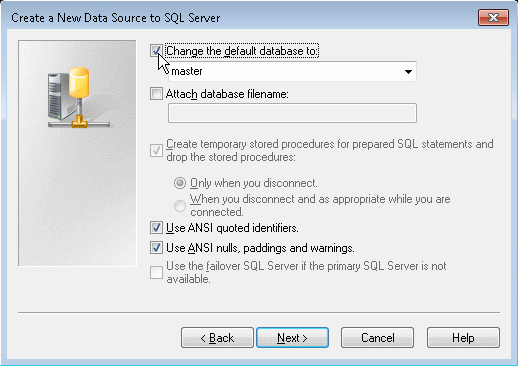Click the Use ANSI quoted identifiers label
The image size is (518, 366).
pos(232,228)
